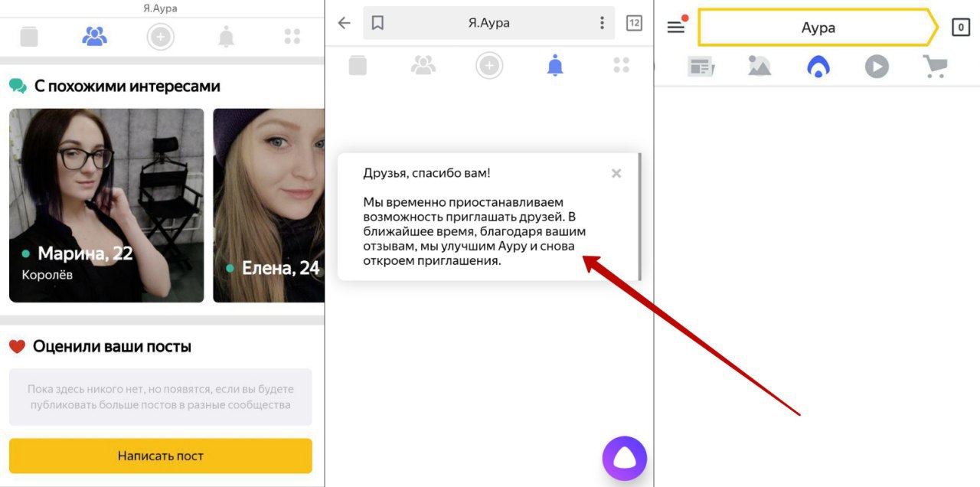Open Marina, 22 profile card
This screenshot has height=487, width=980.
[x=106, y=205]
